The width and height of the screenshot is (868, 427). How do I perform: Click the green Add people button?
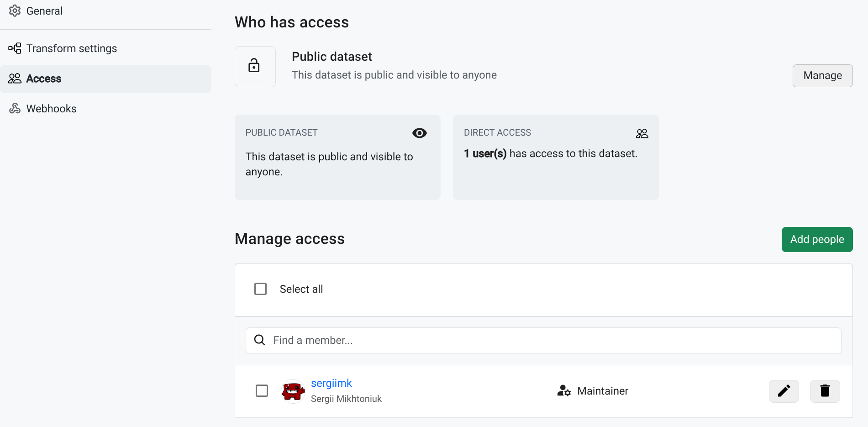pyautogui.click(x=817, y=239)
